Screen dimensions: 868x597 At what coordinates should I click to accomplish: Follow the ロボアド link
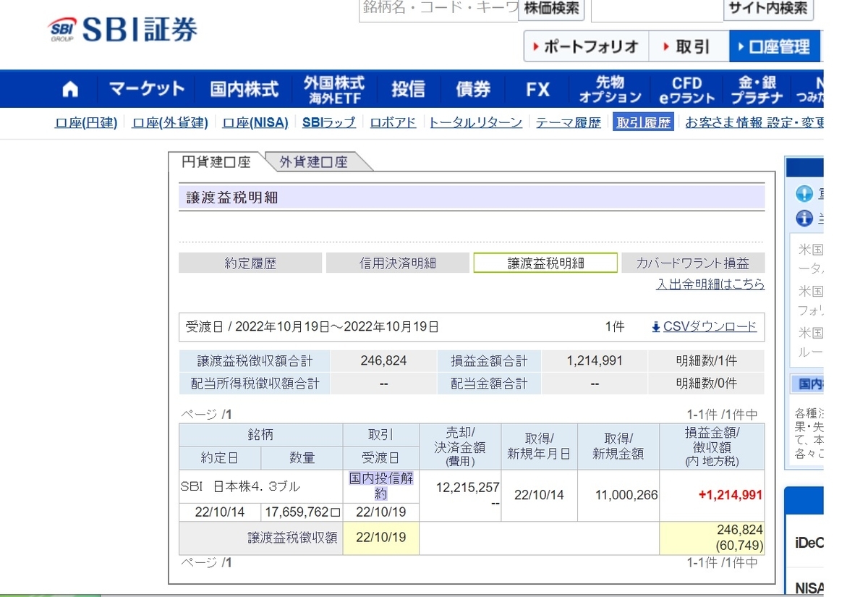(393, 122)
